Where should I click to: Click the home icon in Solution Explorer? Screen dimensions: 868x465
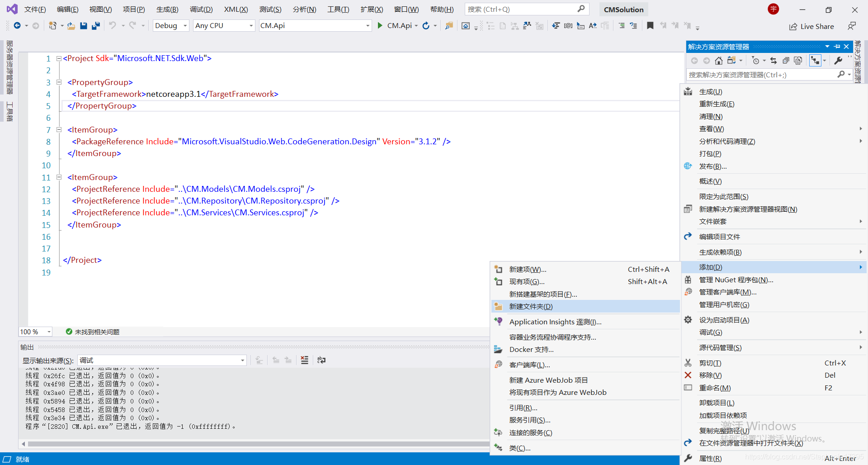(x=719, y=60)
